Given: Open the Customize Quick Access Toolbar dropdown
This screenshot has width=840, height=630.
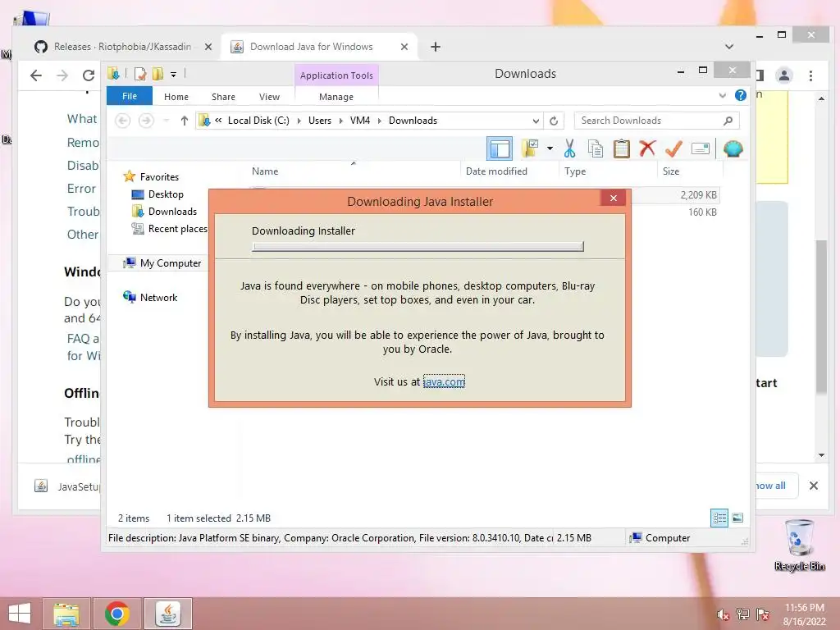Looking at the screenshot, I should point(174,75).
